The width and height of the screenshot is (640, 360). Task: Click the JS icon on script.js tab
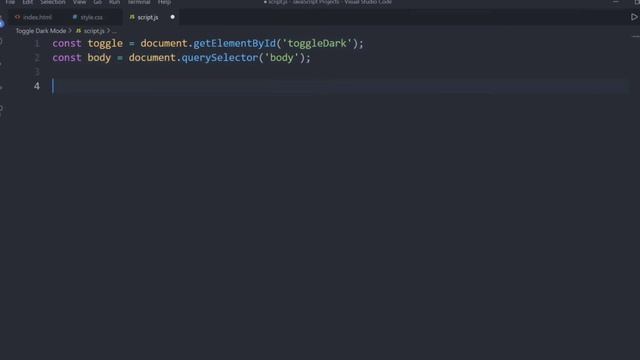click(132, 17)
